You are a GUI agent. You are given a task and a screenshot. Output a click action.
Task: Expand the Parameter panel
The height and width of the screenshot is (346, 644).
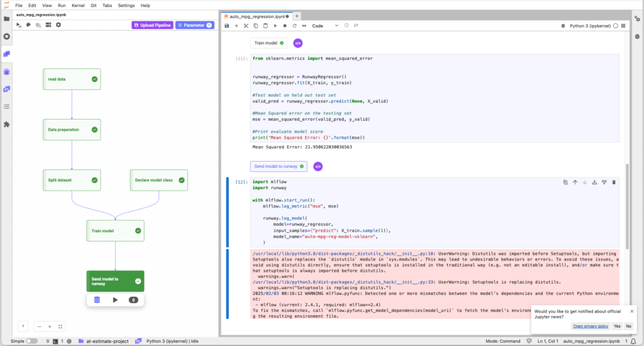click(x=194, y=25)
